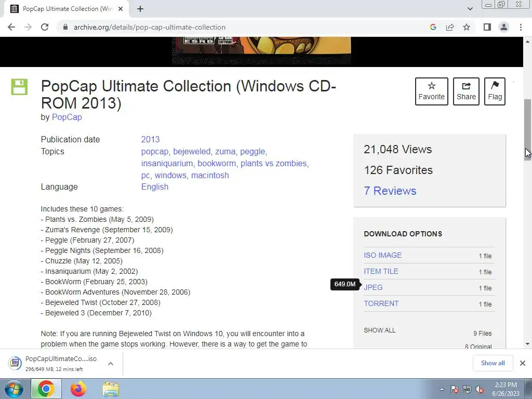Open the macintosh topic link
532x399 pixels.
click(210, 176)
